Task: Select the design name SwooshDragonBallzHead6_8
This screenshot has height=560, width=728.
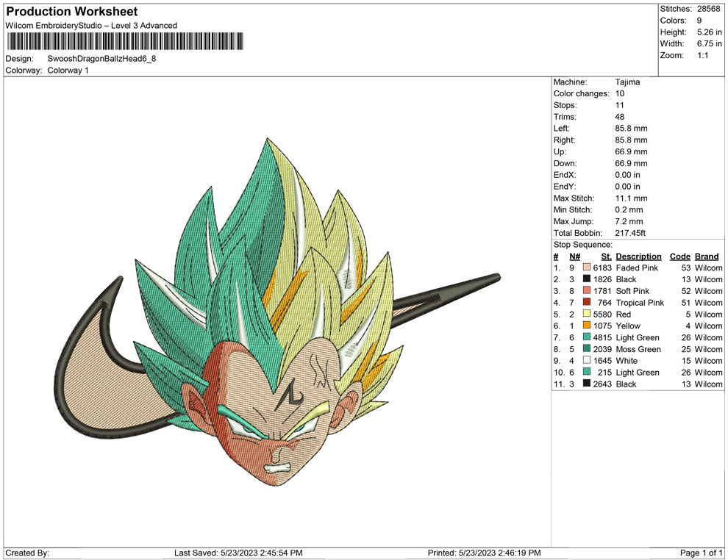Action: click(x=101, y=59)
